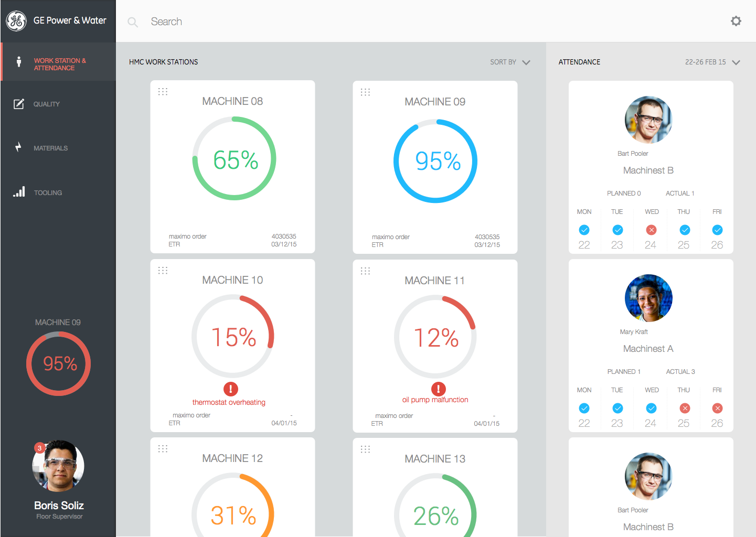Viewport: 756px width, 537px height.
Task: Select the Work Station & Attendance menu label
Action: (x=60, y=65)
